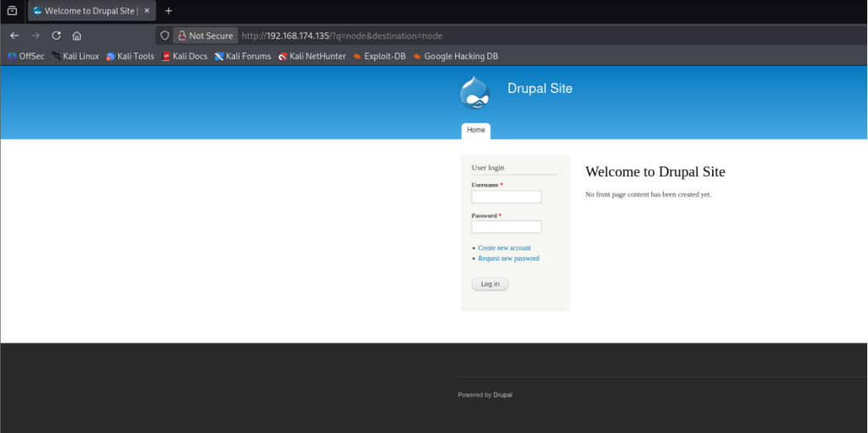Close the Welcome to Drupal Site tab
Viewport: 868px width, 433px height.
click(146, 10)
